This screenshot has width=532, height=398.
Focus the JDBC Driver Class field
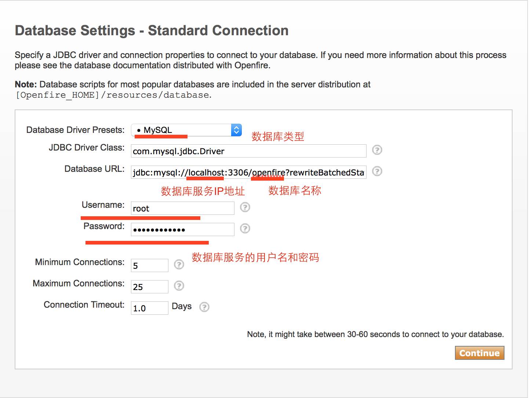(x=249, y=151)
